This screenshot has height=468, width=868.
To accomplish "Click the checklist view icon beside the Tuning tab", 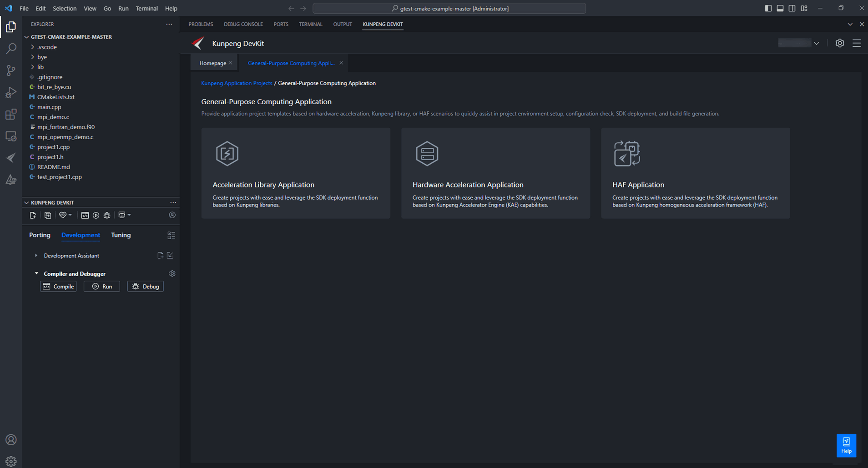I will point(171,235).
